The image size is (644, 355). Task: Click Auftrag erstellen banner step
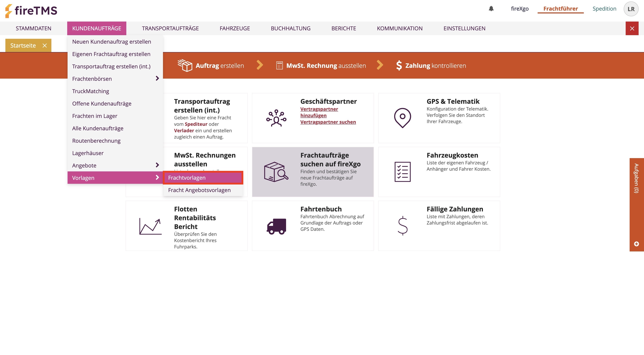coord(210,65)
